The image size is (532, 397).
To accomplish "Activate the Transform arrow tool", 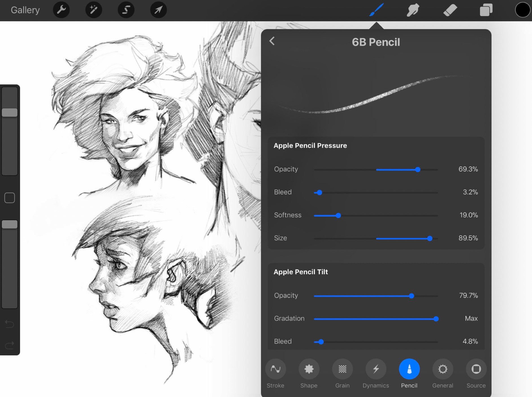I will click(x=158, y=10).
